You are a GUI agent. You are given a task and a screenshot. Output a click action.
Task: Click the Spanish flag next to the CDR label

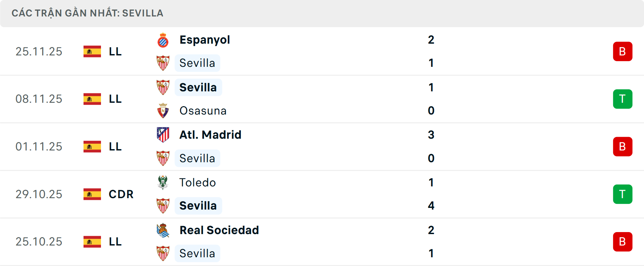pyautogui.click(x=92, y=194)
